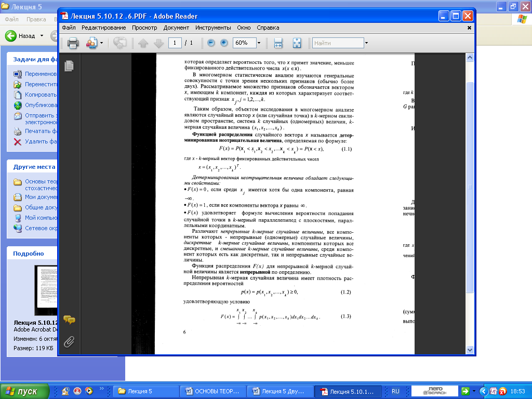Zoom in using the plus button

pyautogui.click(x=224, y=43)
